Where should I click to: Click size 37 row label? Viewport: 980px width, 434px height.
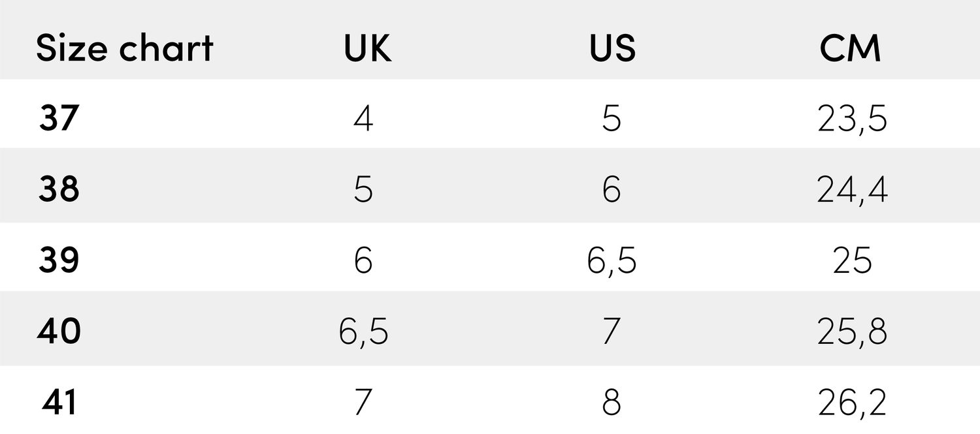[x=59, y=119]
